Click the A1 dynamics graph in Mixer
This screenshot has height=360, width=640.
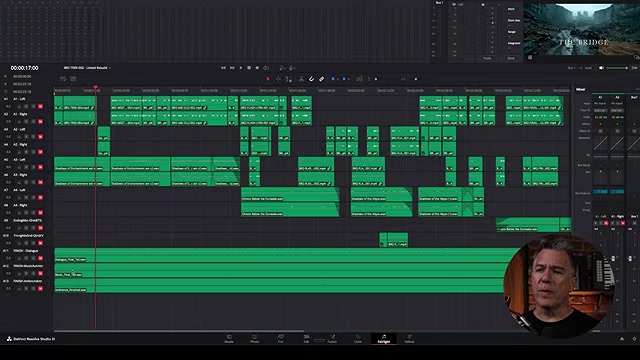point(600,144)
